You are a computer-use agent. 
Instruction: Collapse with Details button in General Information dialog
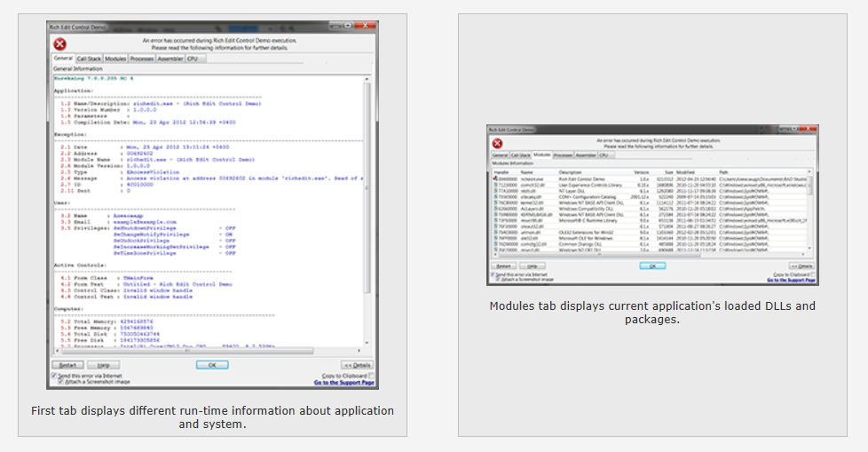point(358,365)
